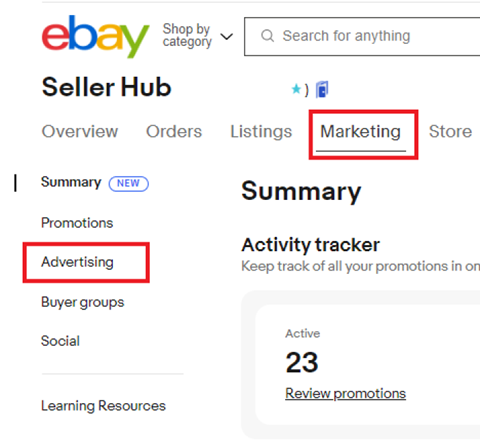480x445 pixels.
Task: Click the eBay logo
Action: (95, 37)
